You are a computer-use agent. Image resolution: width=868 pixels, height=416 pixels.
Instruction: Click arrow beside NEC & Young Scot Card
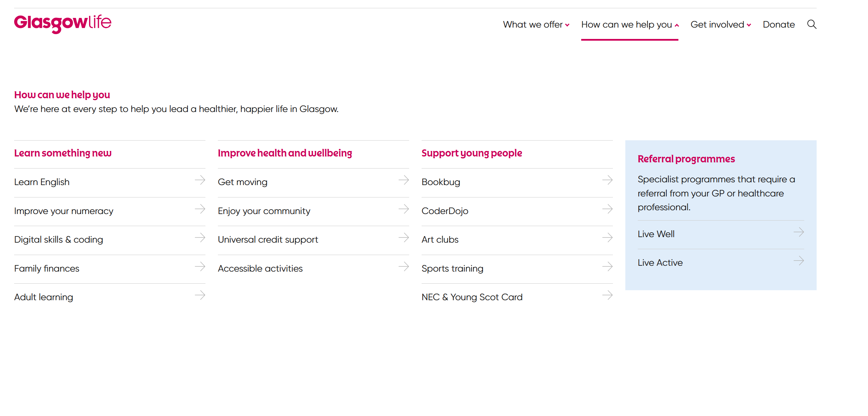coord(607,295)
